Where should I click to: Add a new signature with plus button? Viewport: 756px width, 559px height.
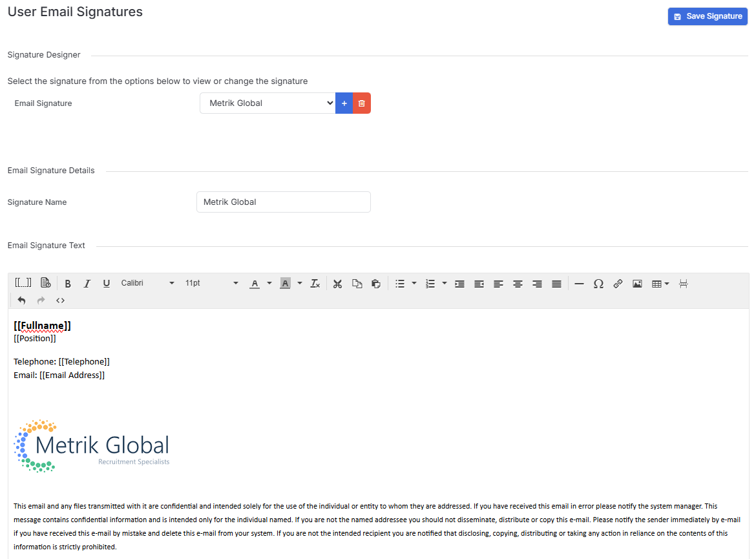pos(344,103)
